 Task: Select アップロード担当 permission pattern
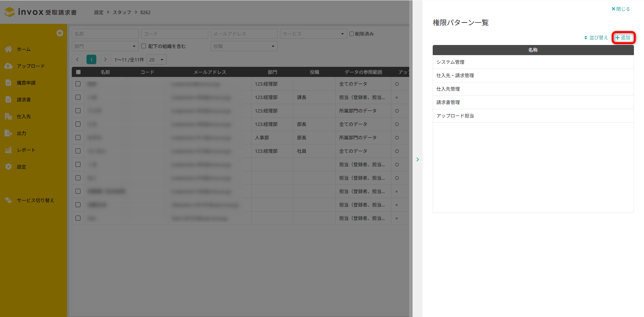pos(455,116)
